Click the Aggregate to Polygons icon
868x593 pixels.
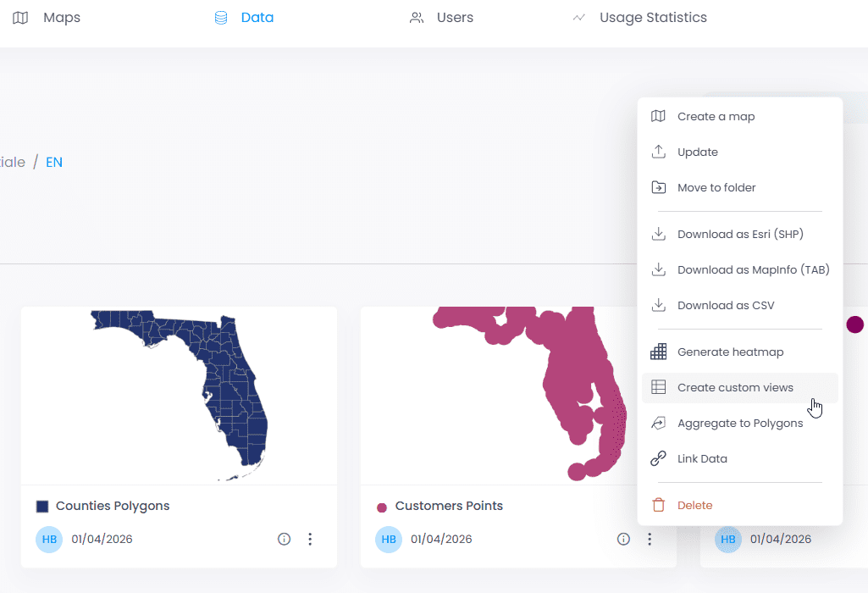point(658,423)
